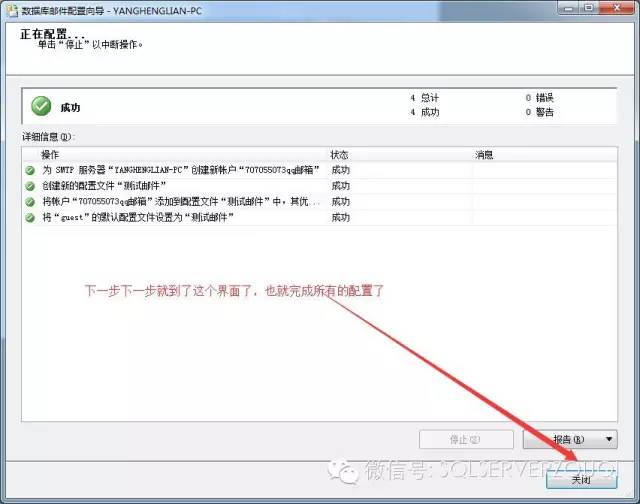Click the 4 成功 summary count
Screen dimensions: 640x504
click(x=424, y=112)
